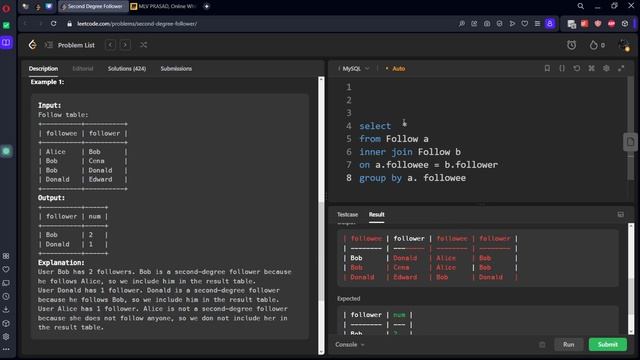Open the Solutions (424) tab
This screenshot has width=640, height=360.
coord(127,69)
